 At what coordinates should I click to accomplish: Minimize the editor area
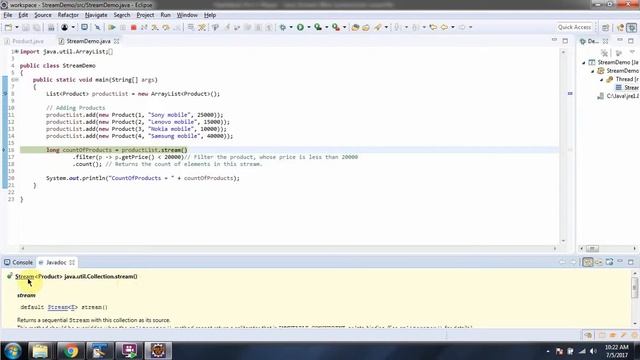554,40
